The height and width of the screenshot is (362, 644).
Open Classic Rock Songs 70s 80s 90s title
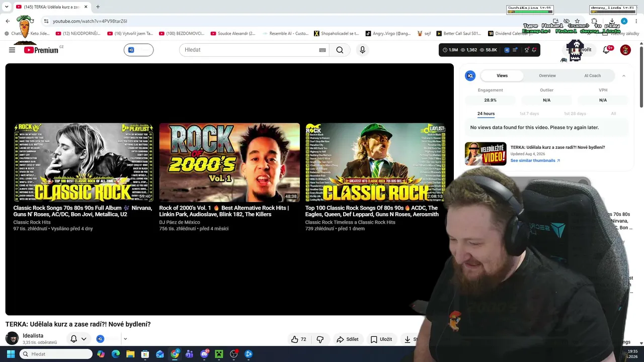point(83,211)
